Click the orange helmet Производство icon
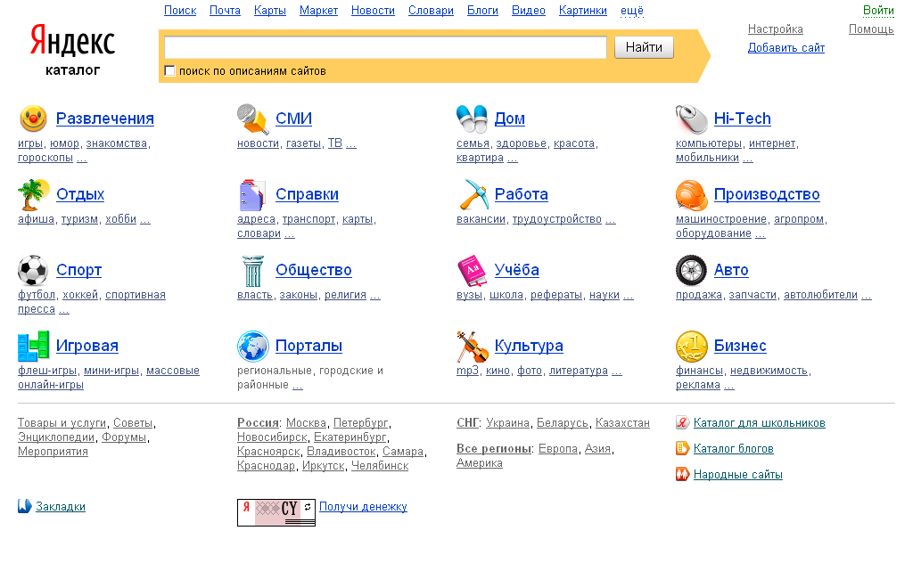The width and height of the screenshot is (913, 588). click(x=692, y=195)
